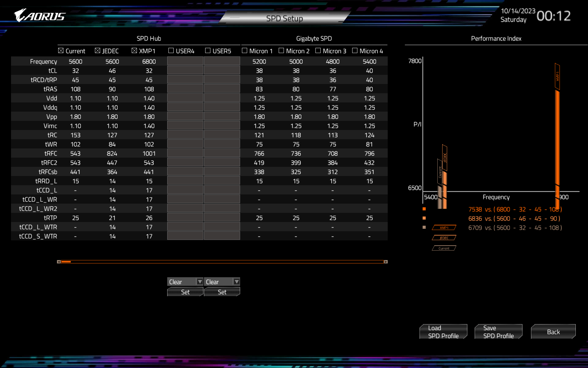588x368 pixels.
Task: Open the USER4 Clear dropdown
Action: click(185, 282)
